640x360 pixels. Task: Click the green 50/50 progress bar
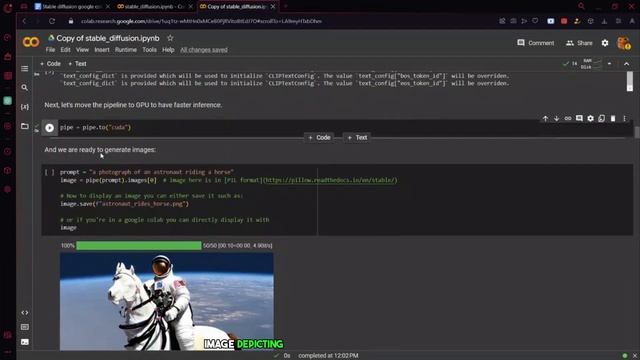tap(139, 245)
